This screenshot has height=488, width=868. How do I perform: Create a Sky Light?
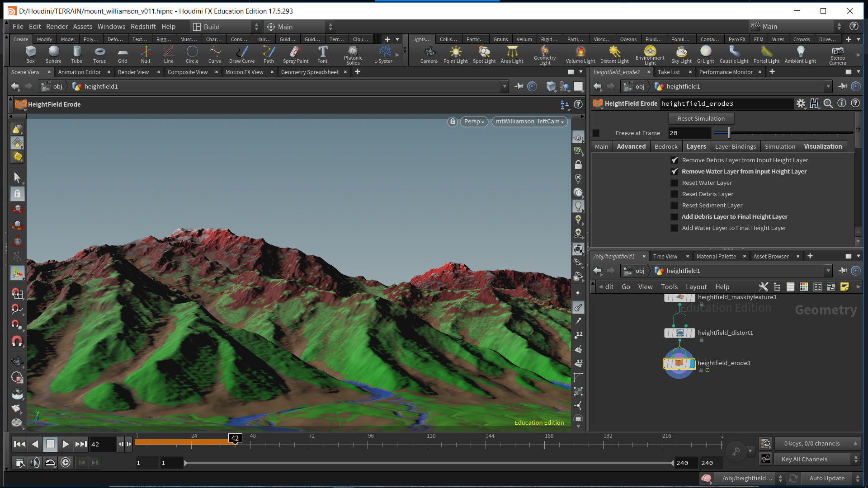coord(681,54)
